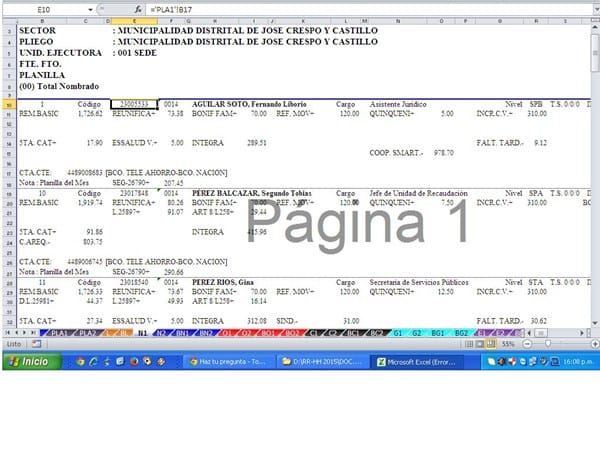This screenshot has height=450, width=600.
Task: Switch to the BO2 sheet tab
Action: click(292, 333)
